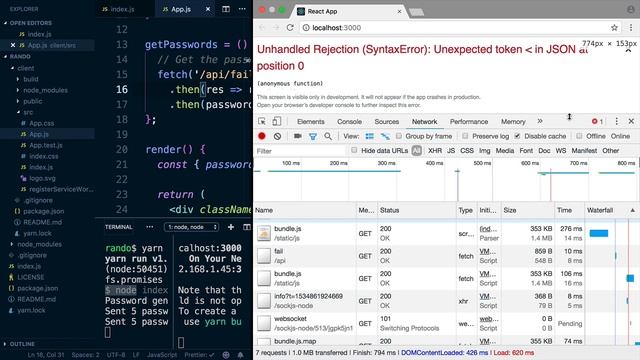
Task: Toggle the show overview view icon
Action: [x=385, y=136]
